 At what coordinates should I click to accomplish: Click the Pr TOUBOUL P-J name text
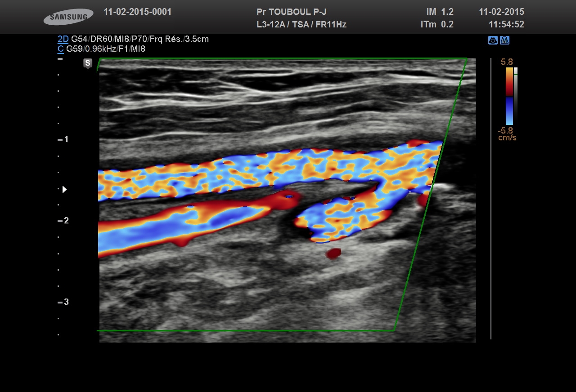click(x=291, y=12)
